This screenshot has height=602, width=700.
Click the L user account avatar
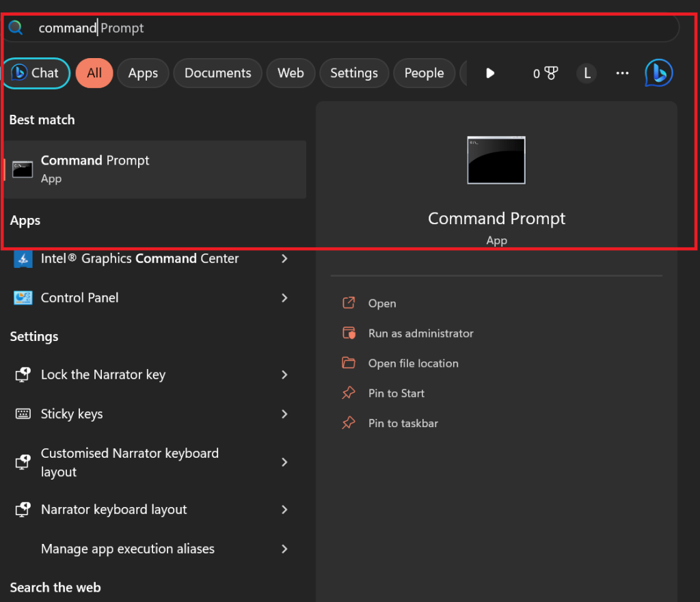(586, 73)
